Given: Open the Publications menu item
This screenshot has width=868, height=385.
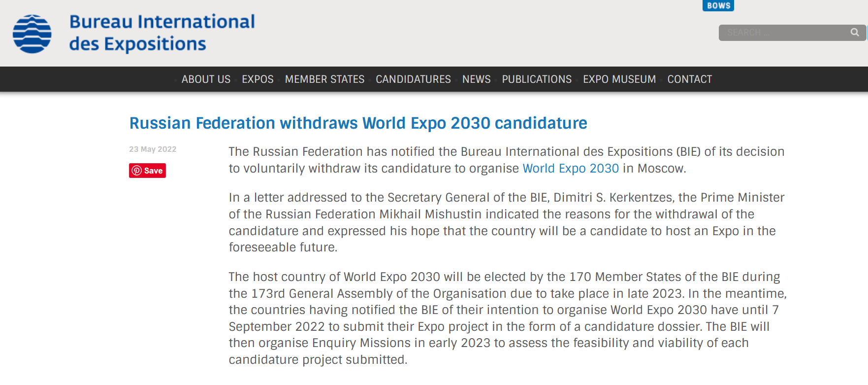Looking at the screenshot, I should (537, 79).
